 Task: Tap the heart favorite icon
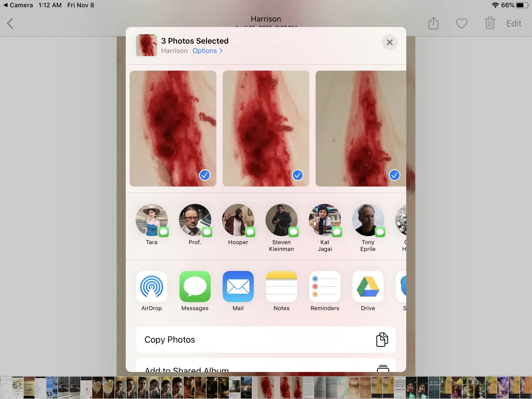click(462, 24)
